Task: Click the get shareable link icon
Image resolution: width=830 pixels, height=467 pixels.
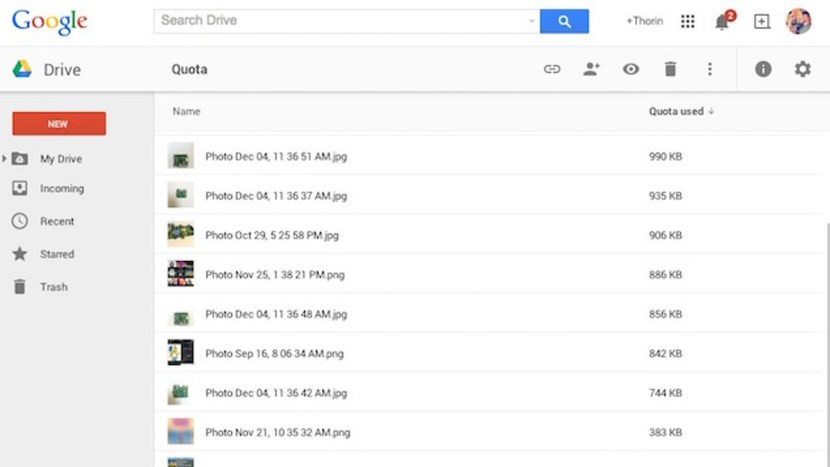Action: coord(551,69)
